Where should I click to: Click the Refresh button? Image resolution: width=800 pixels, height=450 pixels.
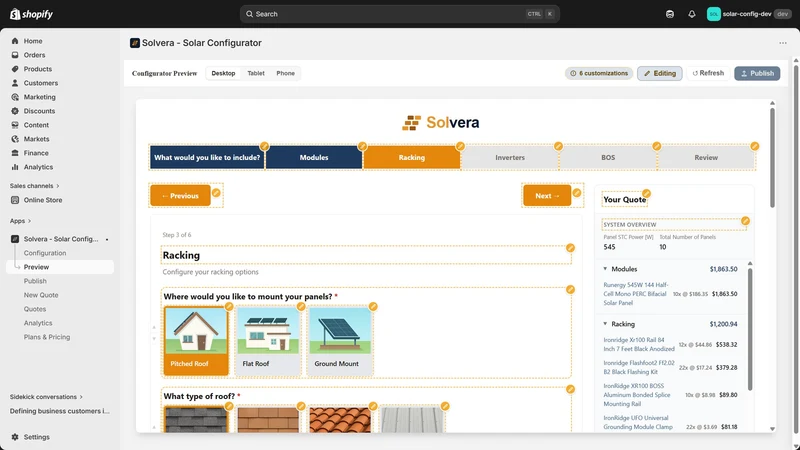pos(708,73)
